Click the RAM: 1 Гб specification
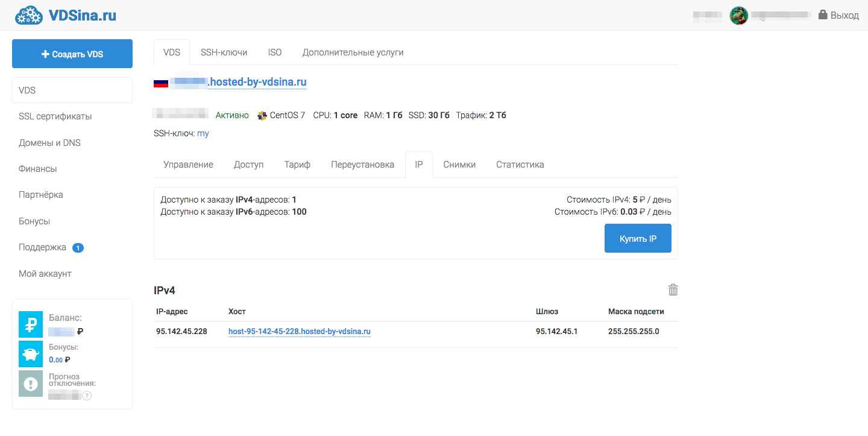 coord(383,115)
